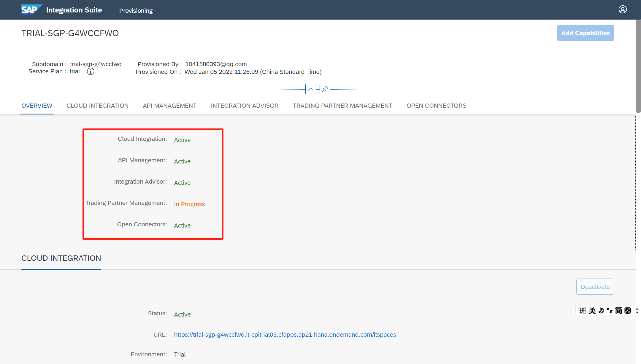Toggle the IME punctuation mode icon
Image resolution: width=641 pixels, height=364 pixels.
point(610,310)
